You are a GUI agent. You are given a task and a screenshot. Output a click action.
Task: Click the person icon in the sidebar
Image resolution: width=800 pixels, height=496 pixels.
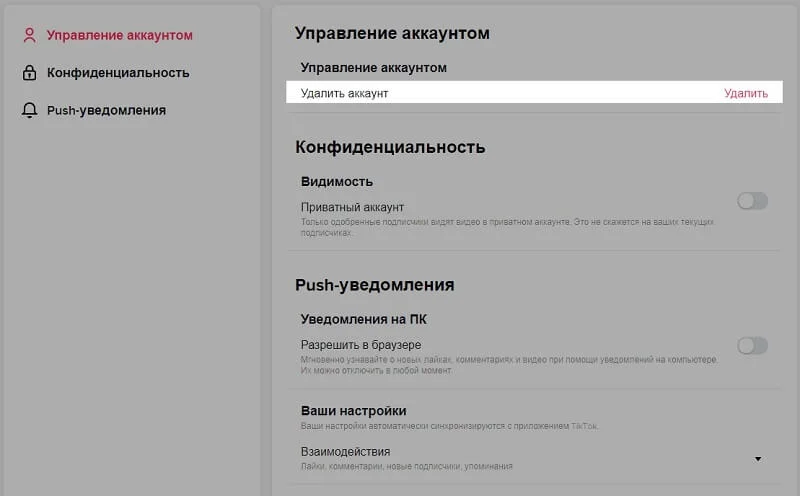point(28,35)
